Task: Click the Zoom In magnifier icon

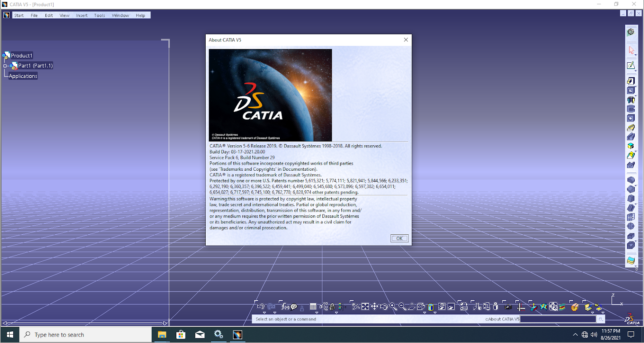Action: pyautogui.click(x=393, y=306)
